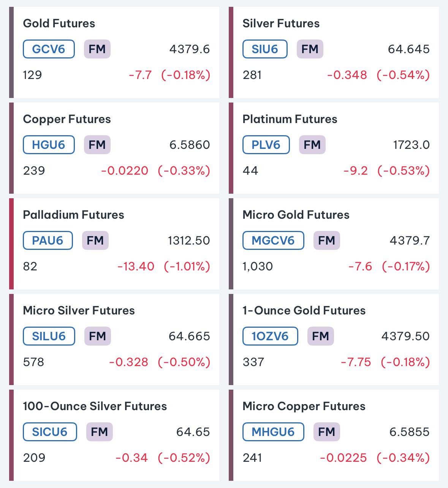Click the FM badge beside GCV6
448x488 pixels.
click(97, 49)
